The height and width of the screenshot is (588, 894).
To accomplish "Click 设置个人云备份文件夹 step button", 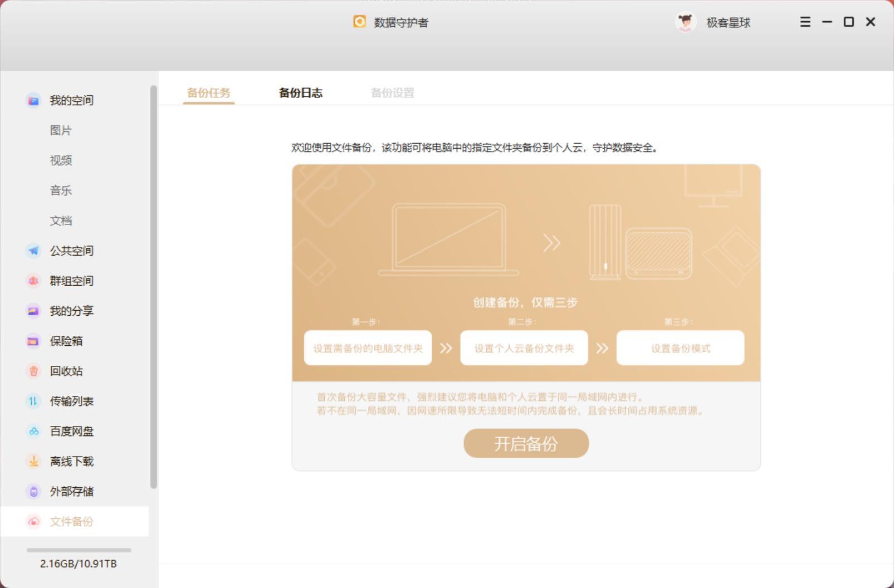I will 524,347.
